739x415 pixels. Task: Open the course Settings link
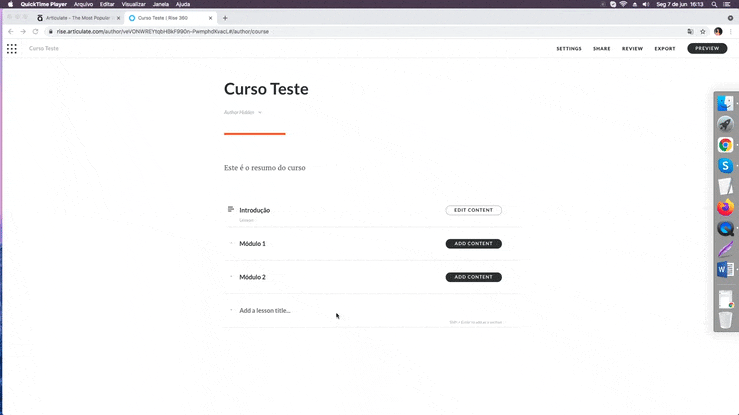568,48
